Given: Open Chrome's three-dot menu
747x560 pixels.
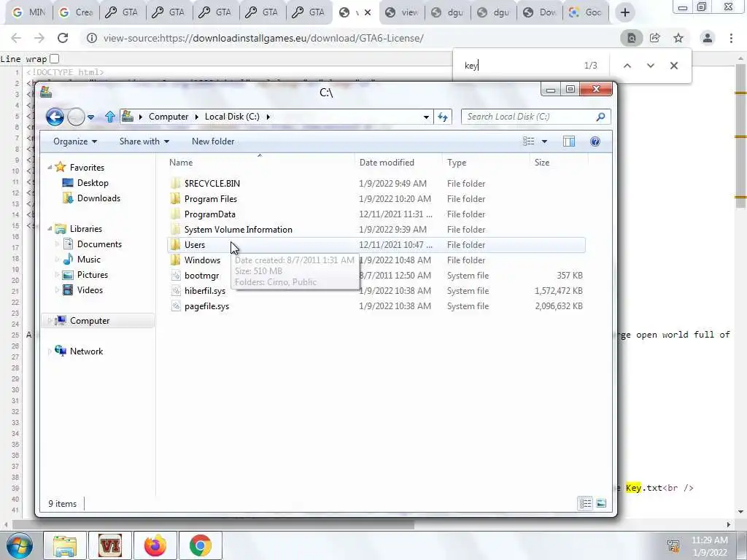Looking at the screenshot, I should pyautogui.click(x=731, y=38).
